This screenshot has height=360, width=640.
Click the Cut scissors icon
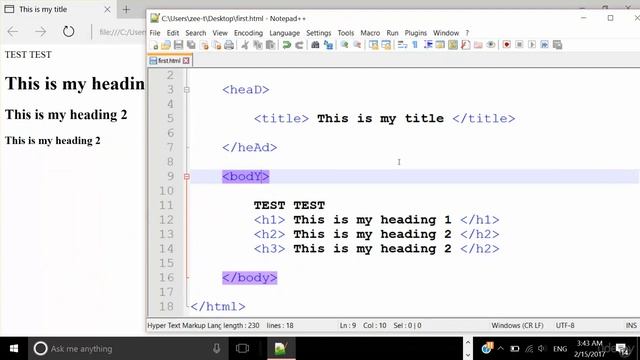pos(245,45)
